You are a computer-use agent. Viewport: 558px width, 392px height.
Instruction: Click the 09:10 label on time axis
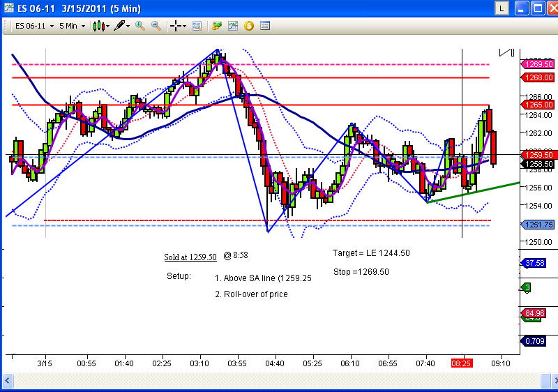[501, 363]
